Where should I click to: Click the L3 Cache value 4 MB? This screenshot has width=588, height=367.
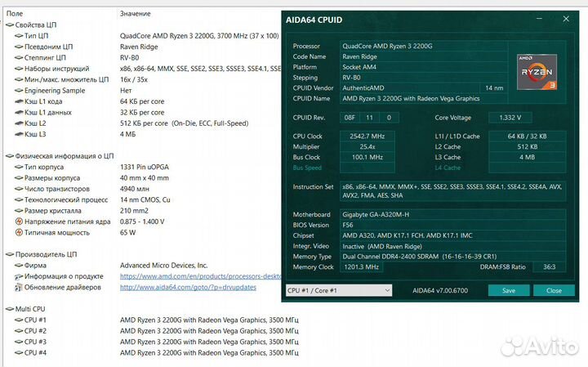528,157
